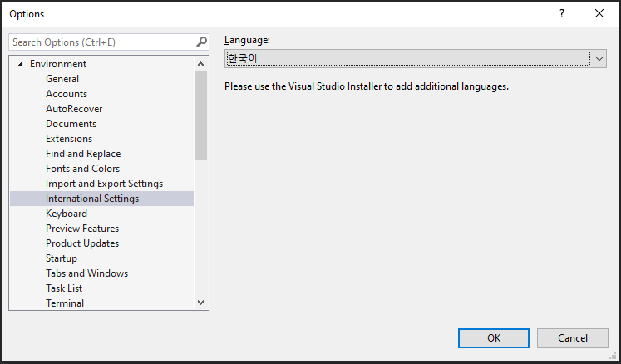The image size is (621, 364).
Task: Open Fonts and Colors page
Action: click(82, 169)
